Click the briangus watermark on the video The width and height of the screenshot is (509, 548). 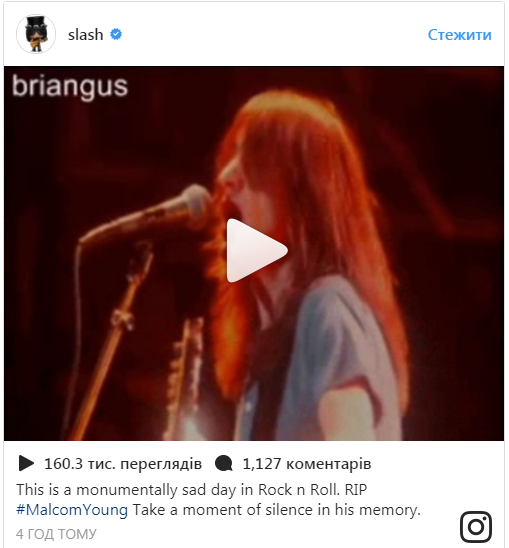point(70,87)
